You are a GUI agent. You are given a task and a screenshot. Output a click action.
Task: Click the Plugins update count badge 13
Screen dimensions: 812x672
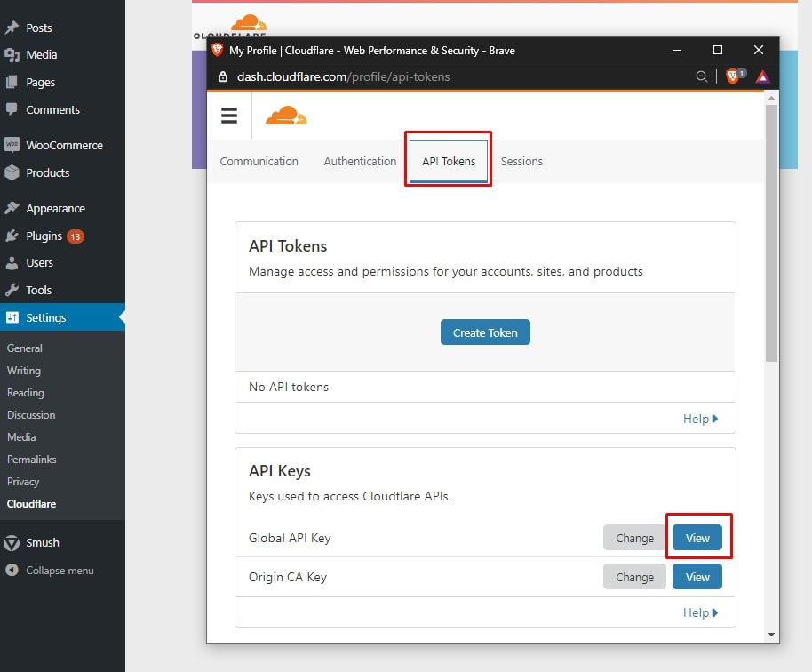click(x=76, y=236)
